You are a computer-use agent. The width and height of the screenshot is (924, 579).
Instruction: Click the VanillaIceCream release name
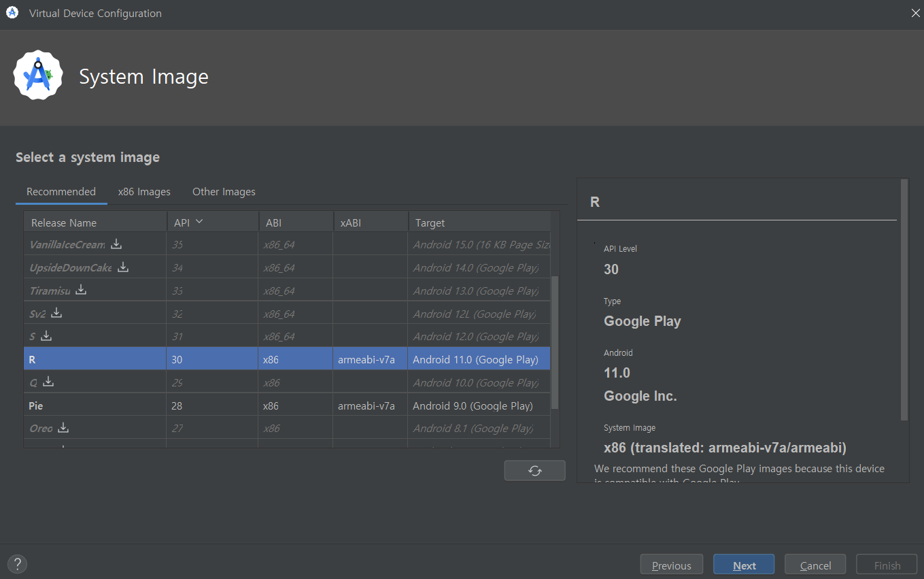[67, 244]
